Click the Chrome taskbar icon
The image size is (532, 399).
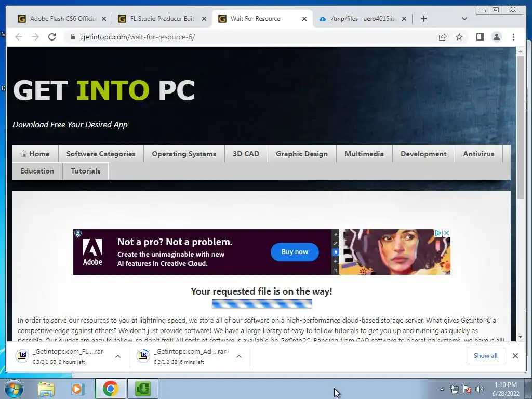[x=110, y=389]
